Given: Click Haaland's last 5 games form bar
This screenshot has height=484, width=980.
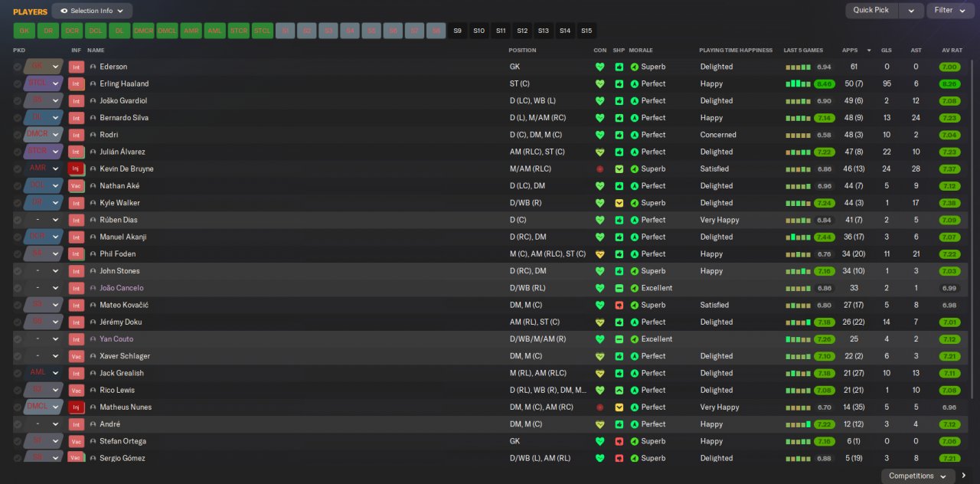Looking at the screenshot, I should 798,83.
